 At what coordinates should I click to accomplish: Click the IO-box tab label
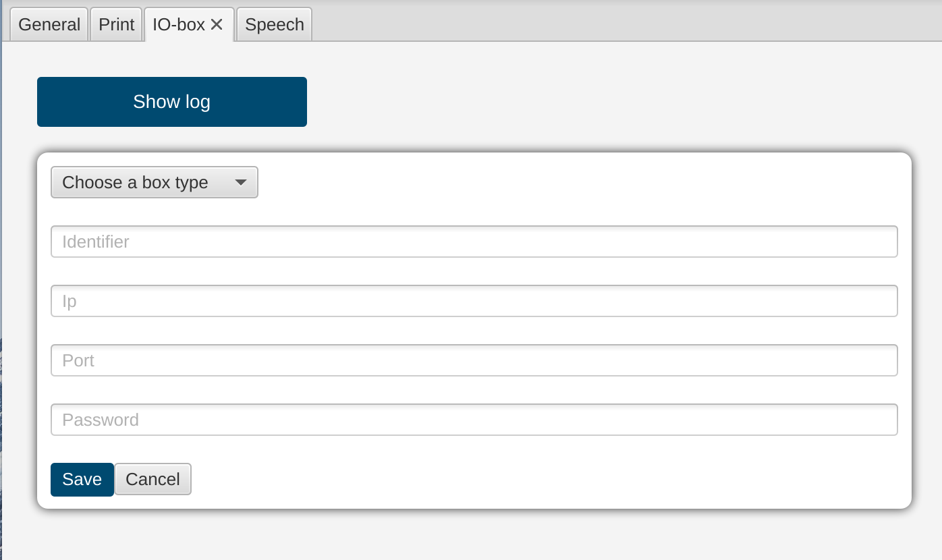pos(178,25)
